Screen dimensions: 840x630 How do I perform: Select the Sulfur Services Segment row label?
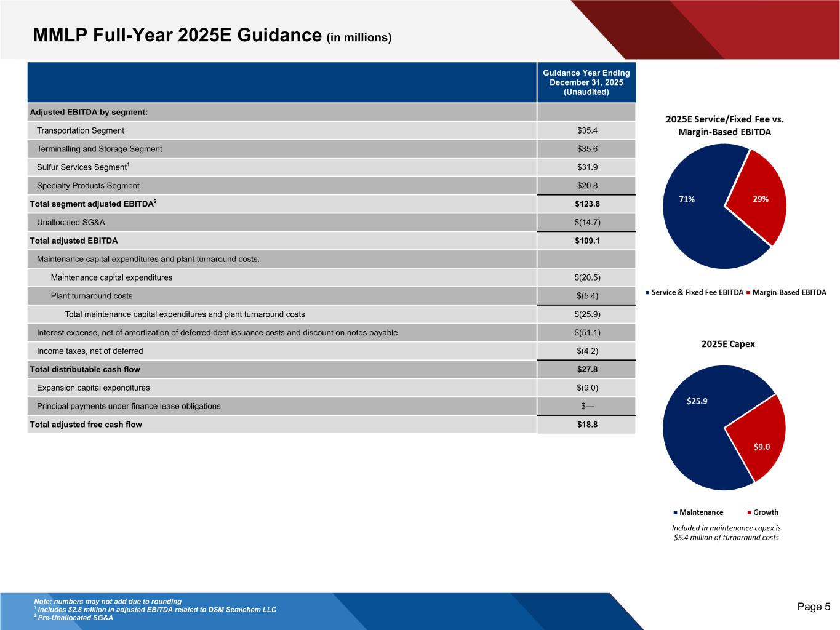tap(81, 167)
